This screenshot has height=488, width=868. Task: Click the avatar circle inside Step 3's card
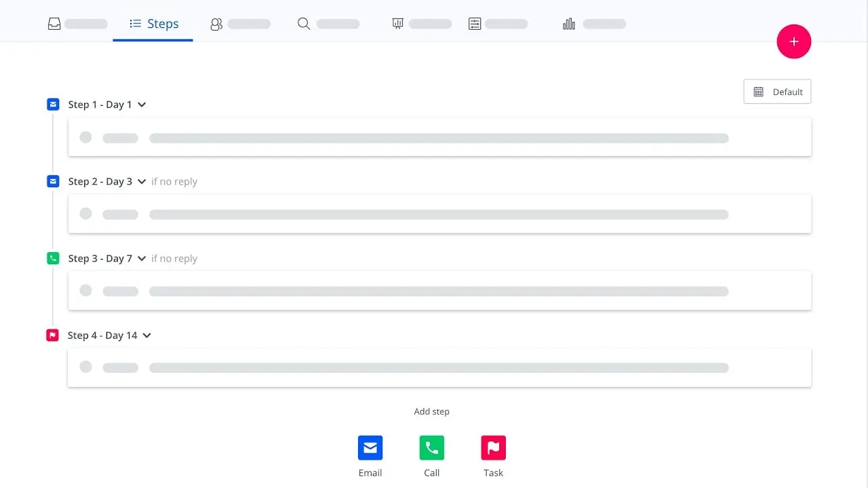tap(85, 290)
